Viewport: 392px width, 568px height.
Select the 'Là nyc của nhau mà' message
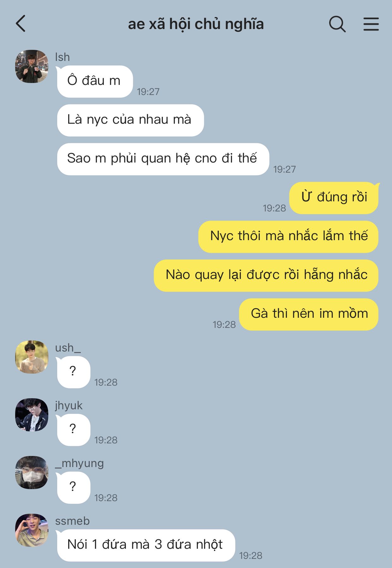coord(130,120)
